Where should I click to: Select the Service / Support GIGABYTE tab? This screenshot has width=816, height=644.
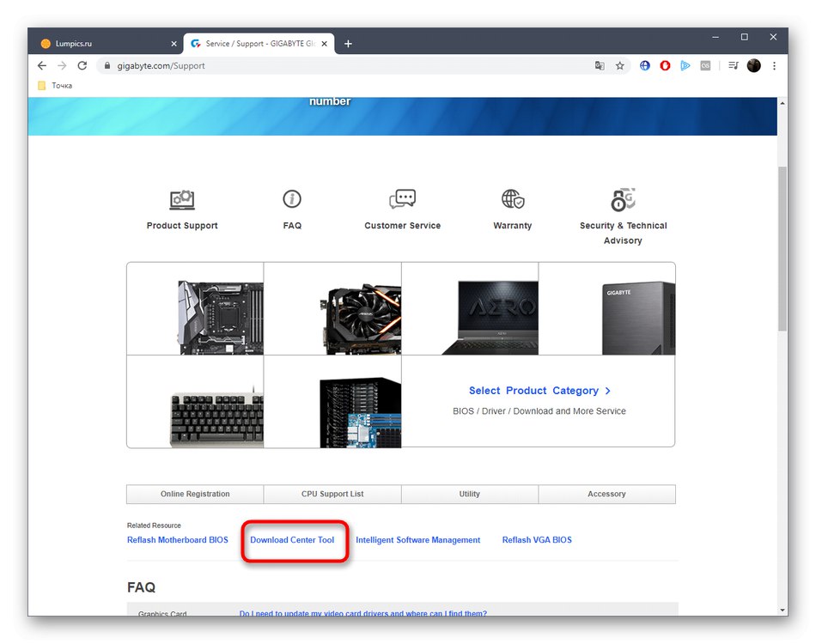coord(259,44)
